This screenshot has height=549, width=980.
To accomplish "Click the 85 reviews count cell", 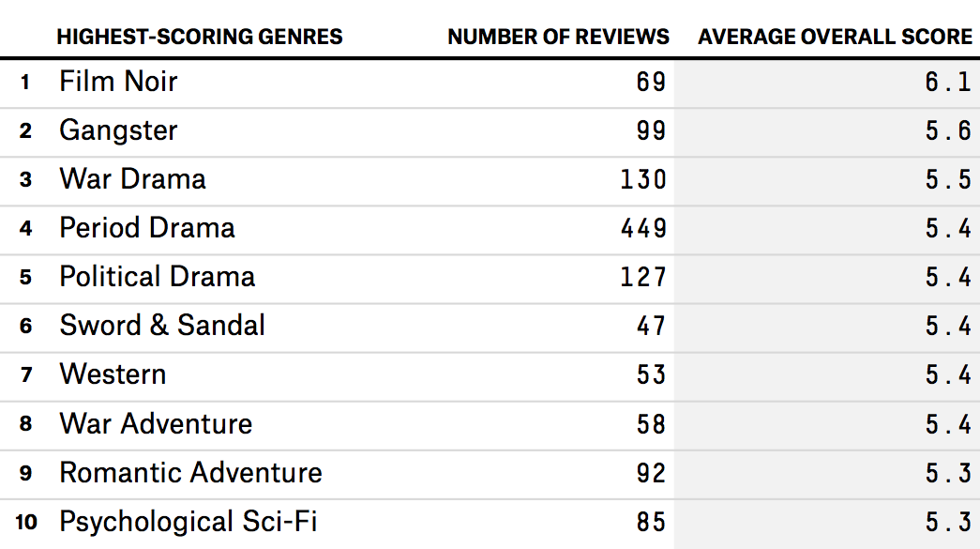I will point(651,521).
